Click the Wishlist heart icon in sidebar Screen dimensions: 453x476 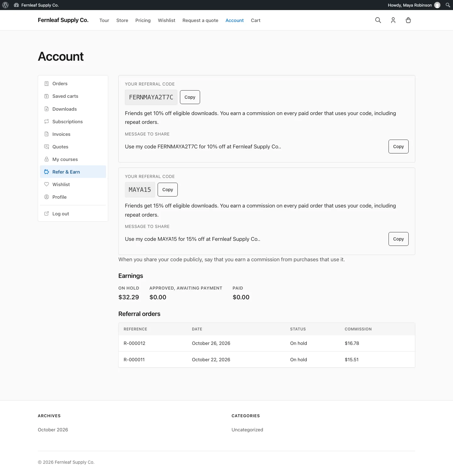47,185
